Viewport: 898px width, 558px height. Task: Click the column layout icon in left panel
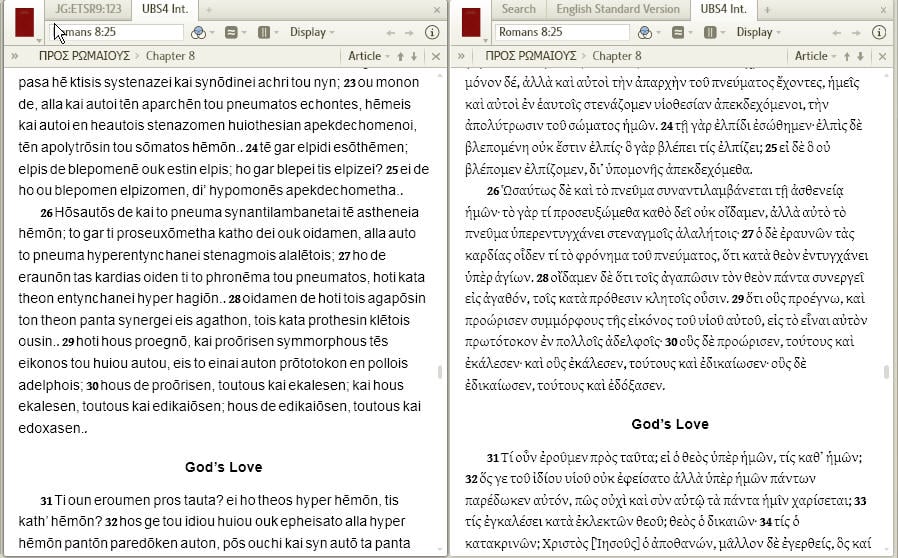[264, 33]
